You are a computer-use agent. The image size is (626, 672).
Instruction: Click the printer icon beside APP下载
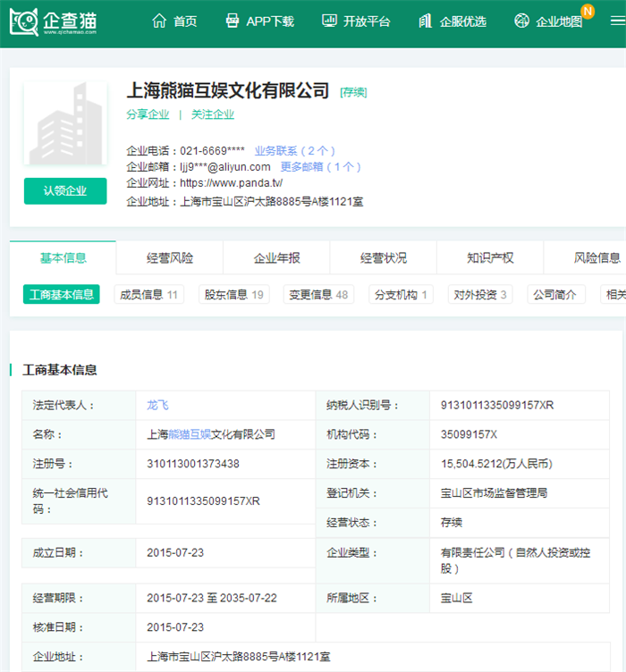(232, 21)
